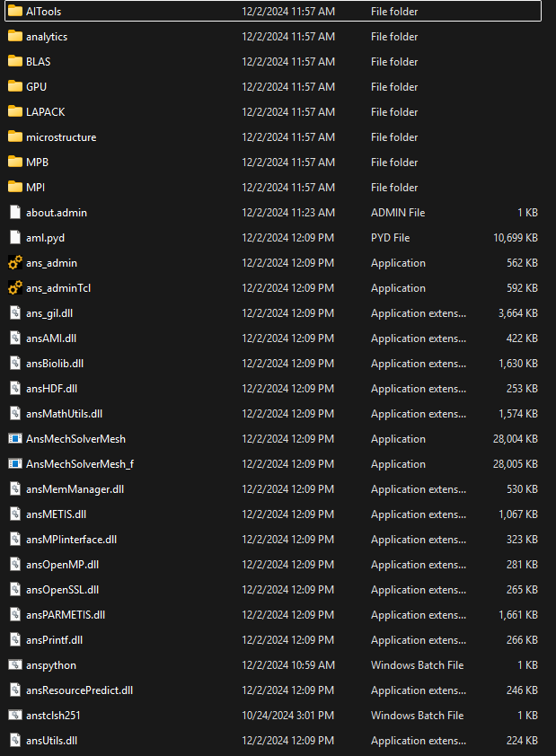Click the ADMIN File type label
Image resolution: width=556 pixels, height=756 pixels.
coord(398,212)
